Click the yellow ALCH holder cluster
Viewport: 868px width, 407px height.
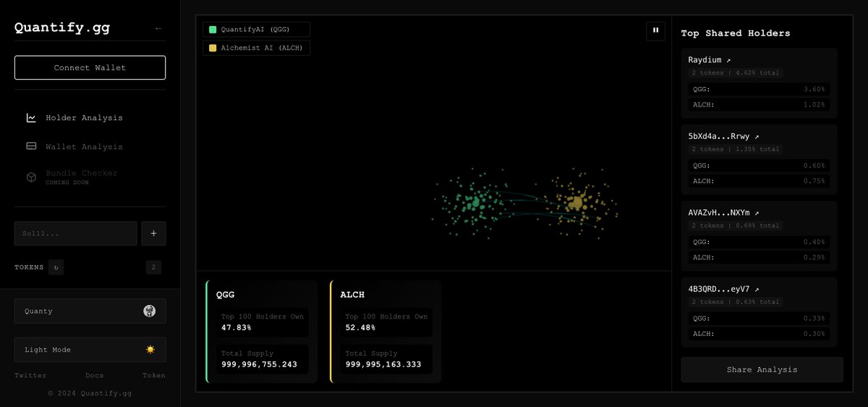pyautogui.click(x=577, y=202)
